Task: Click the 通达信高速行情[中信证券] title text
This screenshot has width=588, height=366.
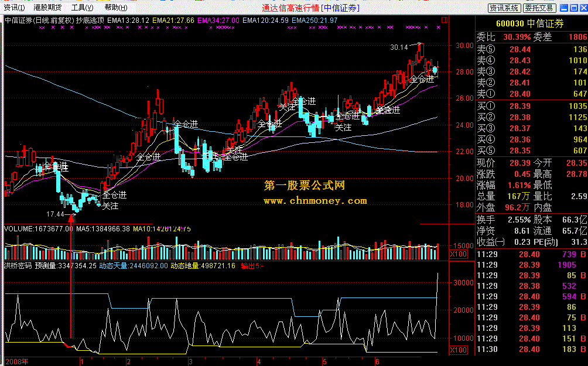Action: [310, 8]
